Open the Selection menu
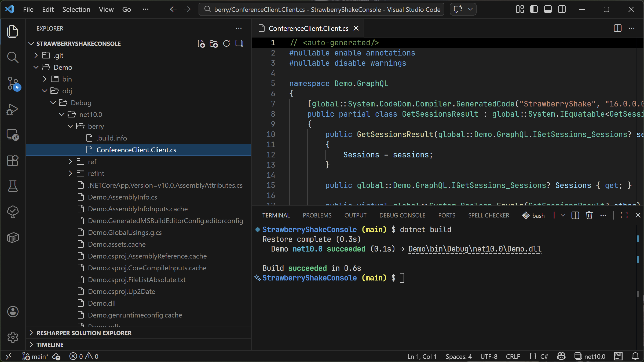 click(x=76, y=9)
